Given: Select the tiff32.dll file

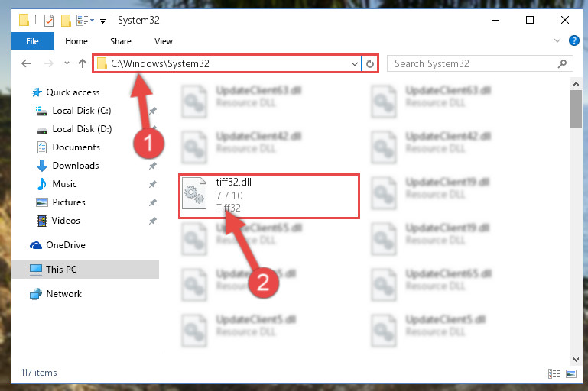Looking at the screenshot, I should [x=269, y=195].
